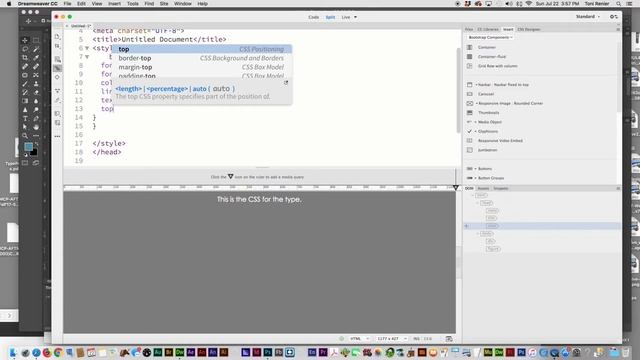The width and height of the screenshot is (640, 360).
Task: Choose margin-top from code hint list
Action: tap(202, 67)
